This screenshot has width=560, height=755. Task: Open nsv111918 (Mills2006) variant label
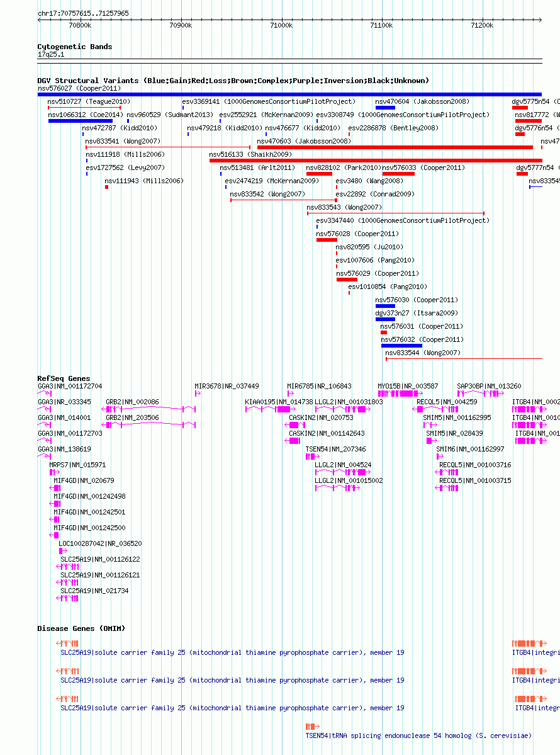pos(125,154)
